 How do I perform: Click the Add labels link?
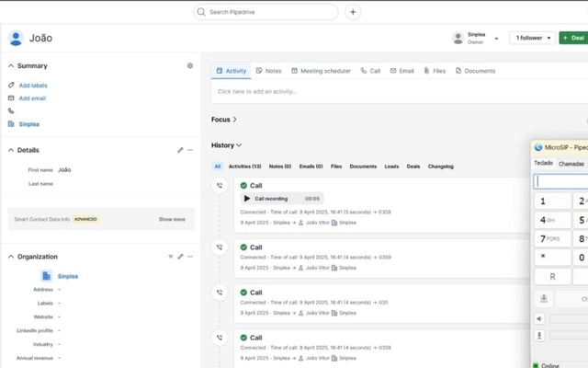(x=33, y=86)
